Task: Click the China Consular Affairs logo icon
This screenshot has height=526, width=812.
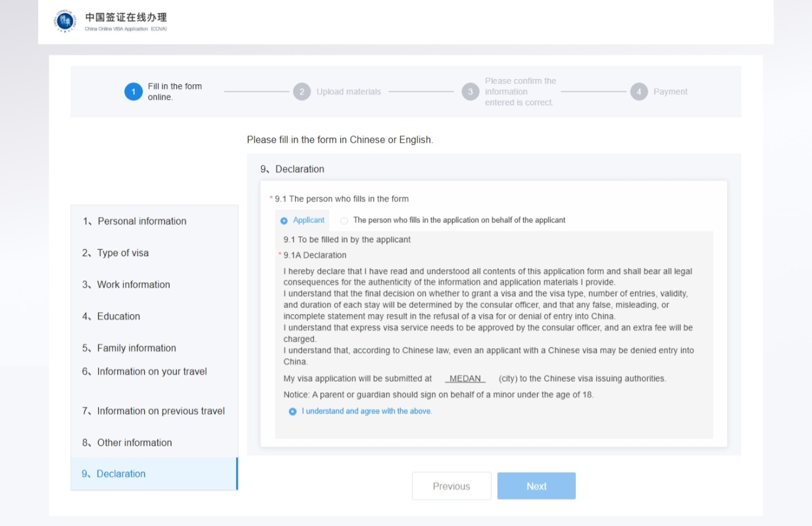Action: tap(64, 21)
